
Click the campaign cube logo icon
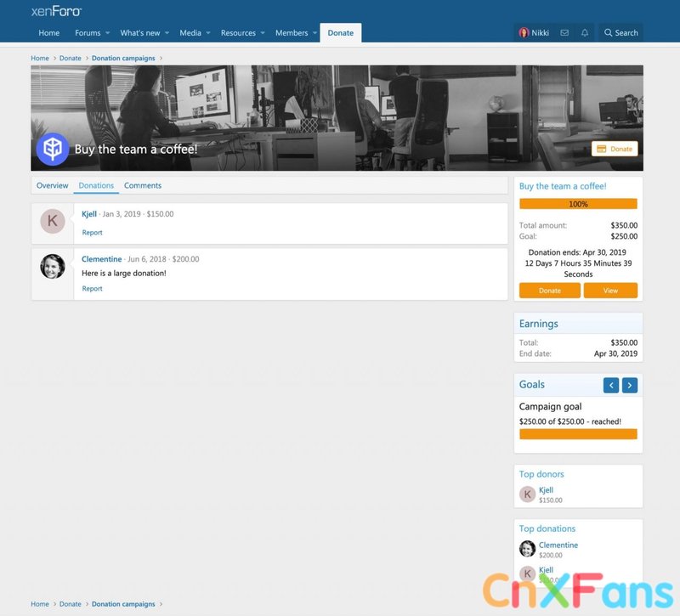53,150
